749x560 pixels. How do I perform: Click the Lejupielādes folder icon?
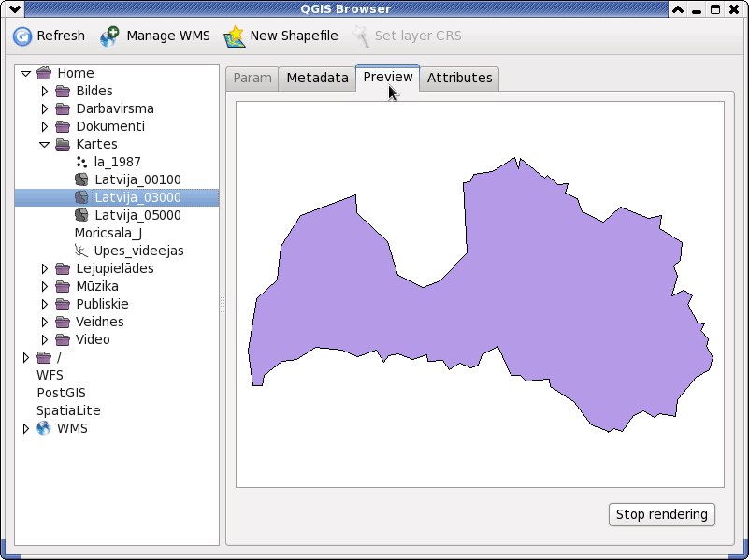[x=63, y=268]
